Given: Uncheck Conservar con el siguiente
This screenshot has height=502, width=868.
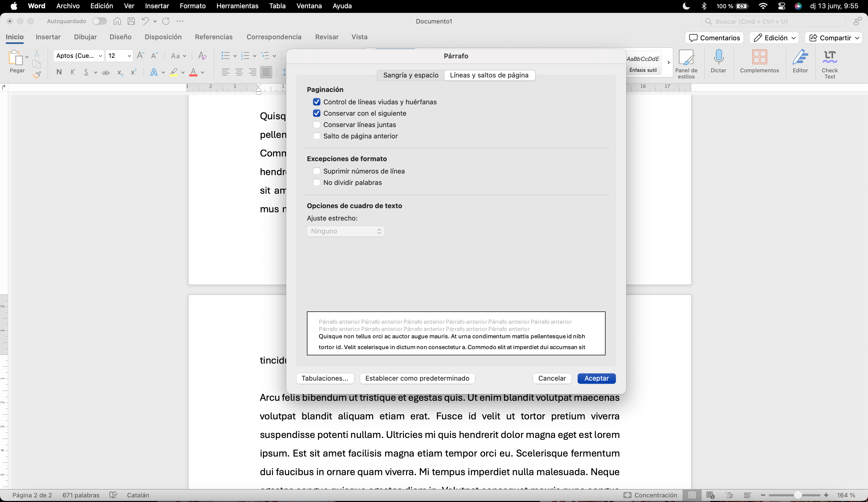Looking at the screenshot, I should [x=316, y=113].
